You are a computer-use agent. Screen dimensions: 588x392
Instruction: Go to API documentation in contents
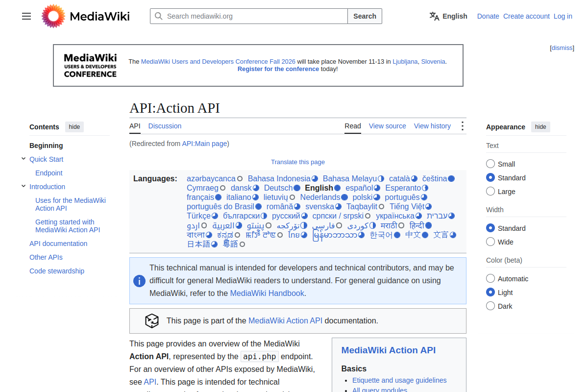coord(58,244)
